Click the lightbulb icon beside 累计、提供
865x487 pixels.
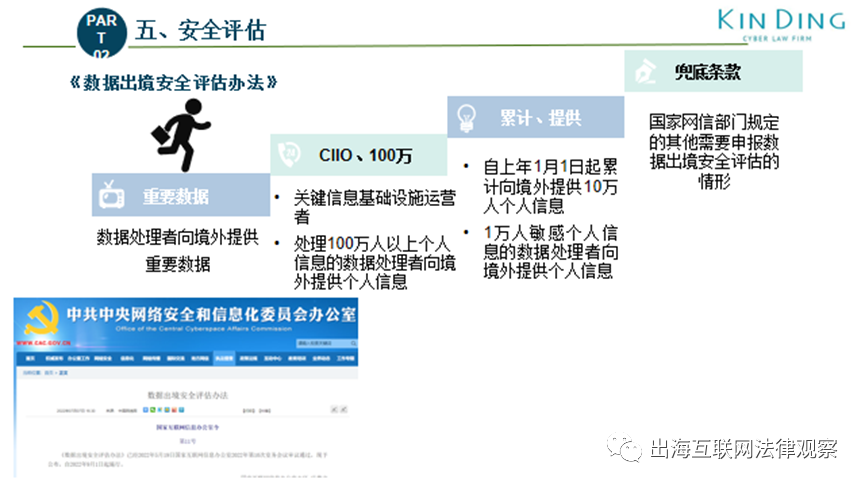(x=466, y=117)
